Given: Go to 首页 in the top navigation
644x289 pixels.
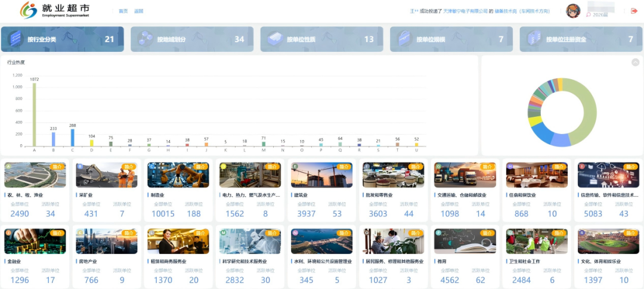Looking at the screenshot, I should tap(123, 11).
